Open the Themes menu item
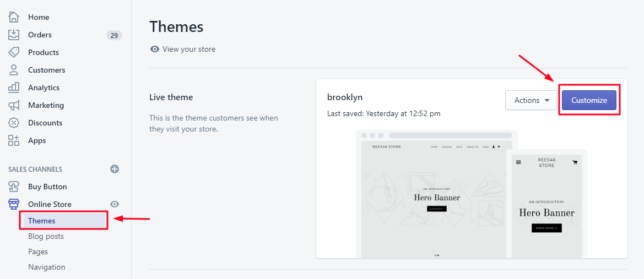This screenshot has height=279, width=644. coord(42,221)
